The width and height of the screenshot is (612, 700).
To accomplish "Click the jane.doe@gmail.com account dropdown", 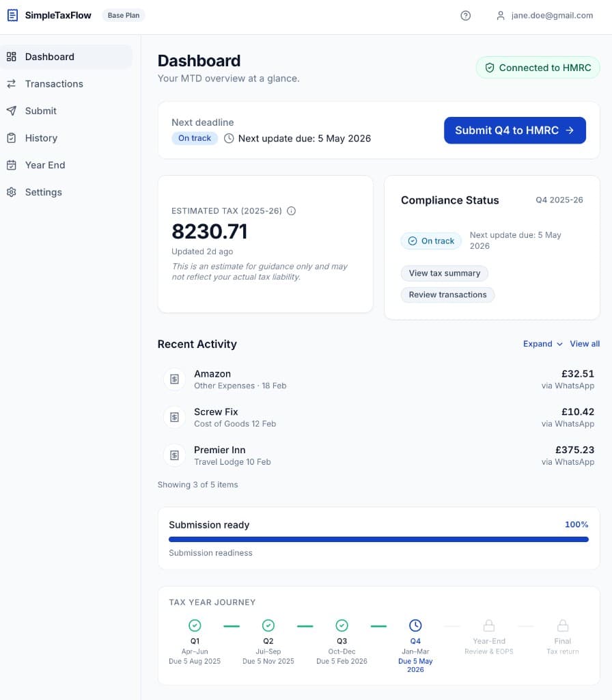I will coord(544,15).
